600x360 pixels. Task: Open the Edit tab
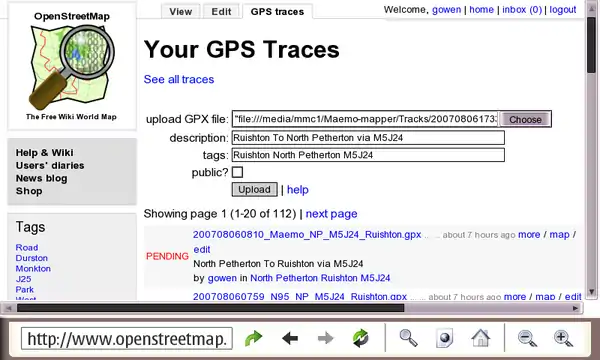coord(221,11)
